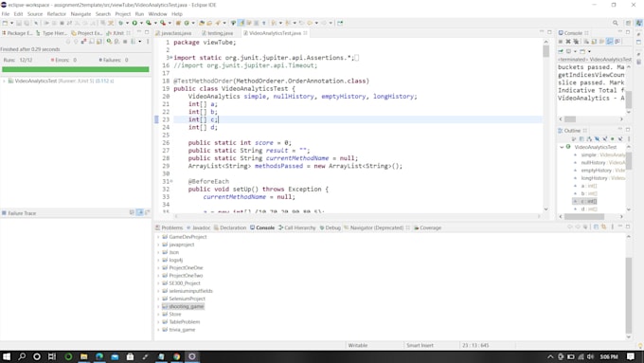
Task: Open the Call Hierarchy tab
Action: [x=297, y=227]
